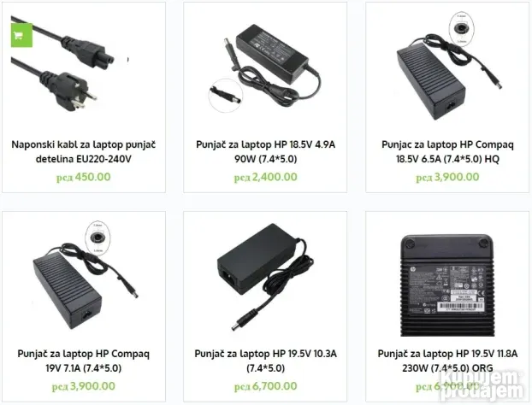
Task: Click Punjač za laptop HP Compaq 19V 7.1A title
Action: click(84, 361)
